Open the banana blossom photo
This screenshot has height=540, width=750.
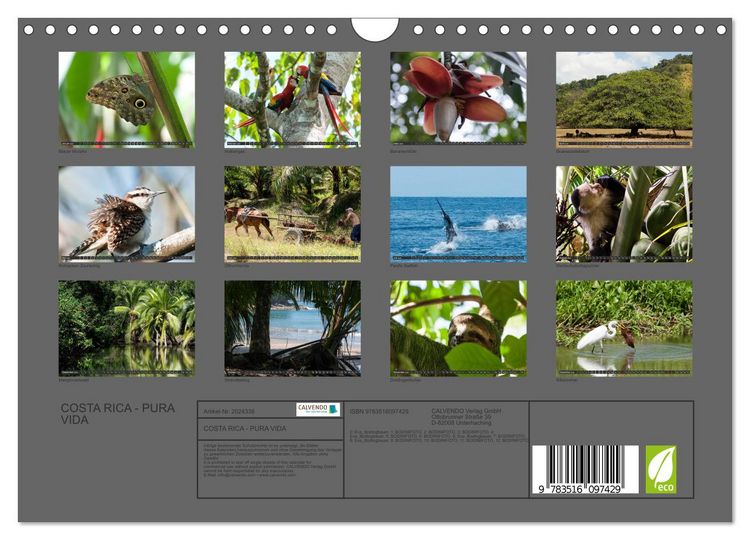coord(458,98)
